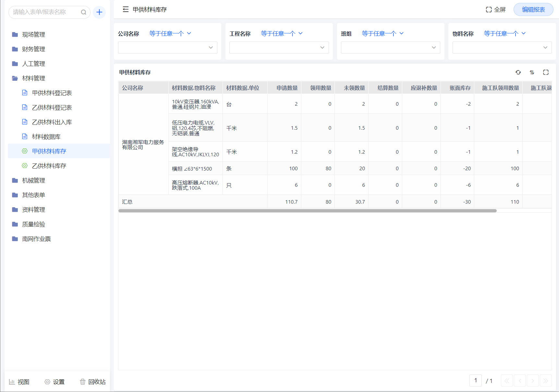Expand the 物料名称 value select box
559x392 pixels.
502,47
